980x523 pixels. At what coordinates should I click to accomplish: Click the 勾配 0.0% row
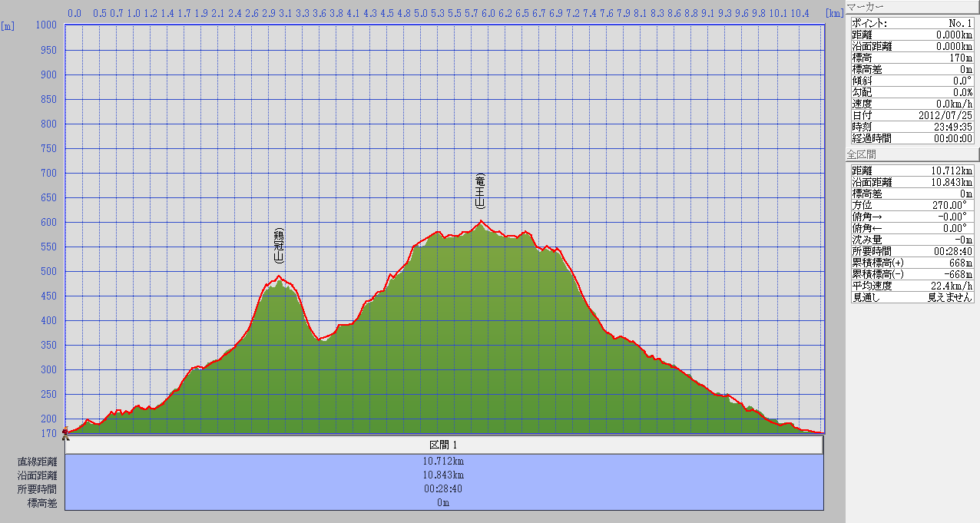912,92
